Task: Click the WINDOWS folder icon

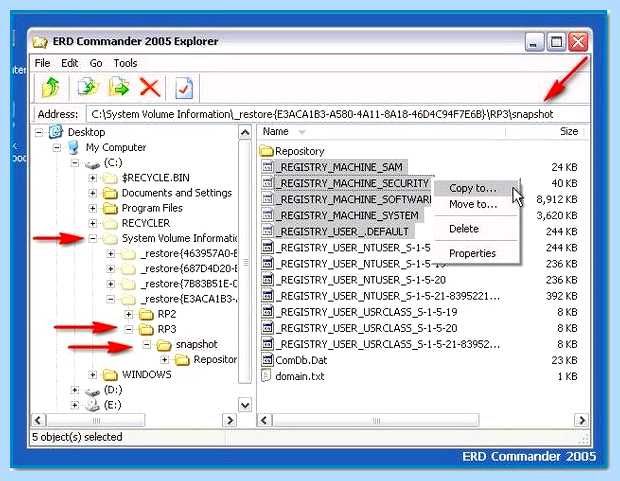Action: pos(110,375)
